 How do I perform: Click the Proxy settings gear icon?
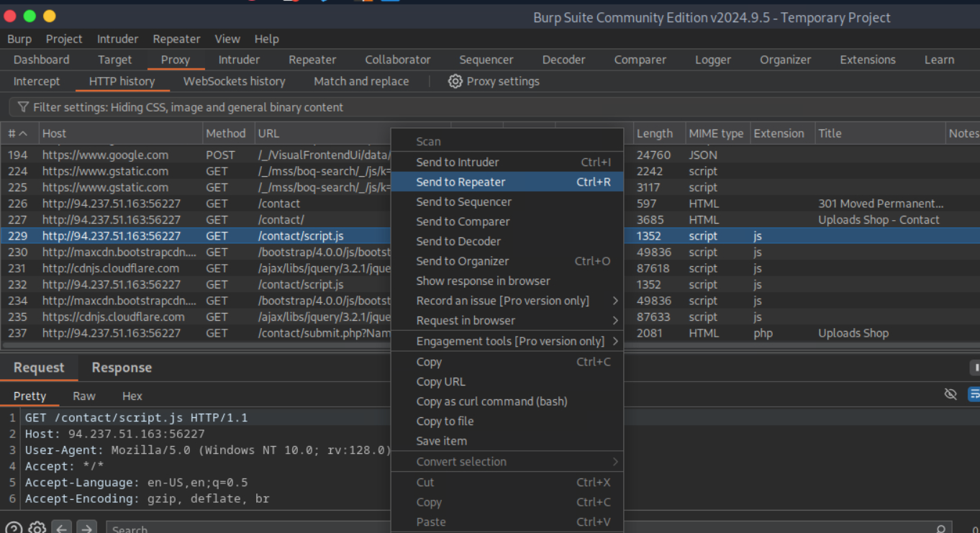[x=455, y=81]
